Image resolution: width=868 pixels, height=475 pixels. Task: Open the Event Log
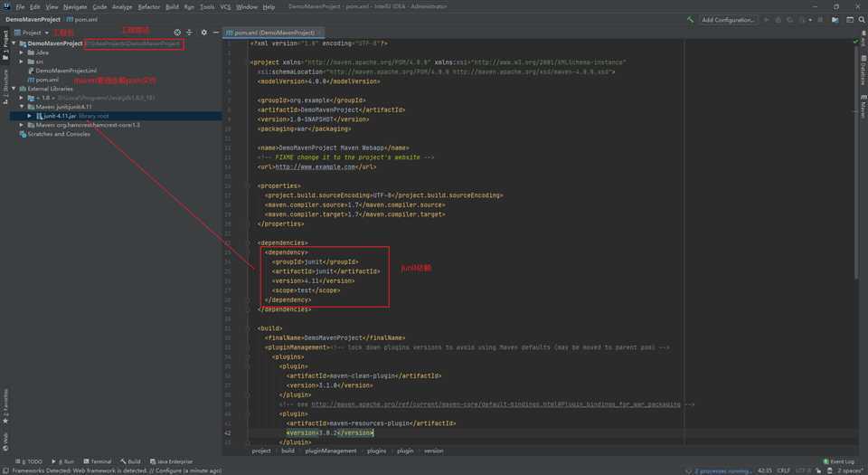coord(838,461)
